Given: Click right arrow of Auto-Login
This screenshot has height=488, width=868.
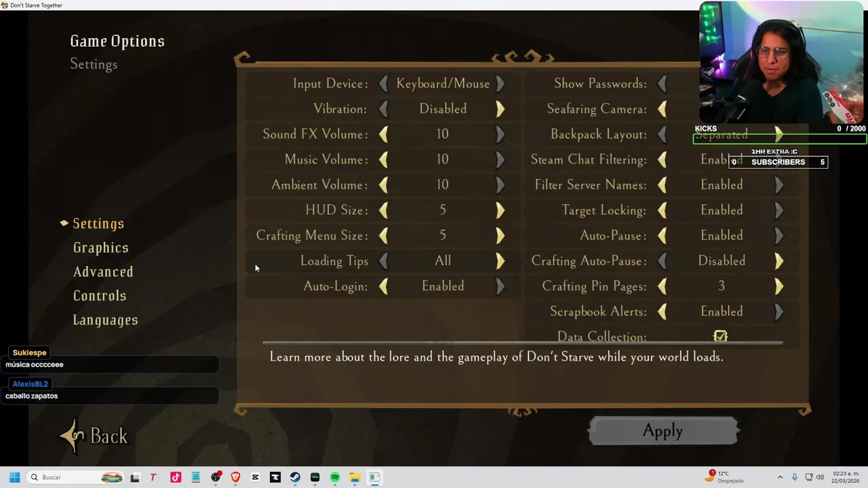Looking at the screenshot, I should click(x=500, y=287).
